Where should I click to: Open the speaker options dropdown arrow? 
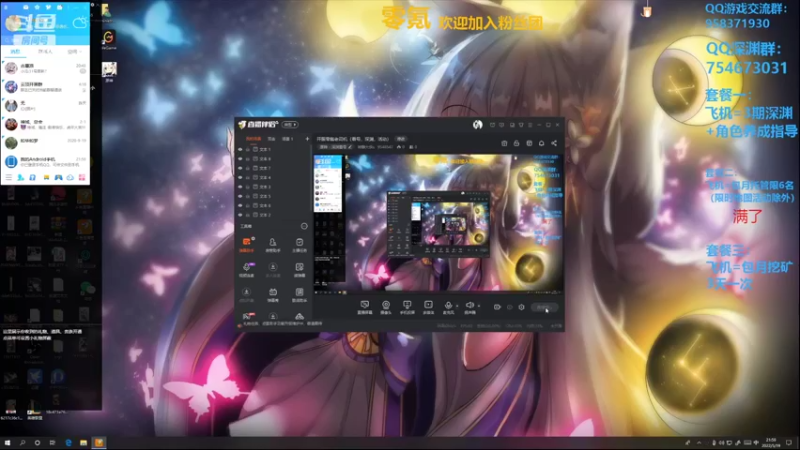click(479, 306)
